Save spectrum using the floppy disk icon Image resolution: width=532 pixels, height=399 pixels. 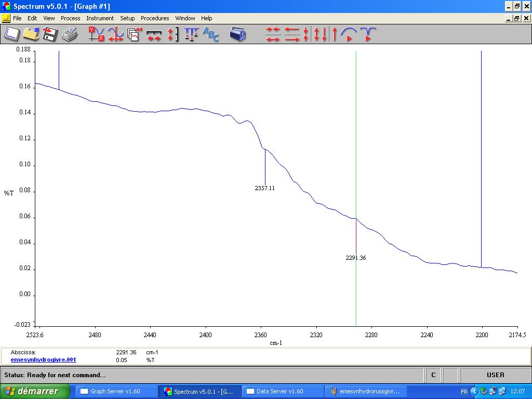tap(50, 34)
